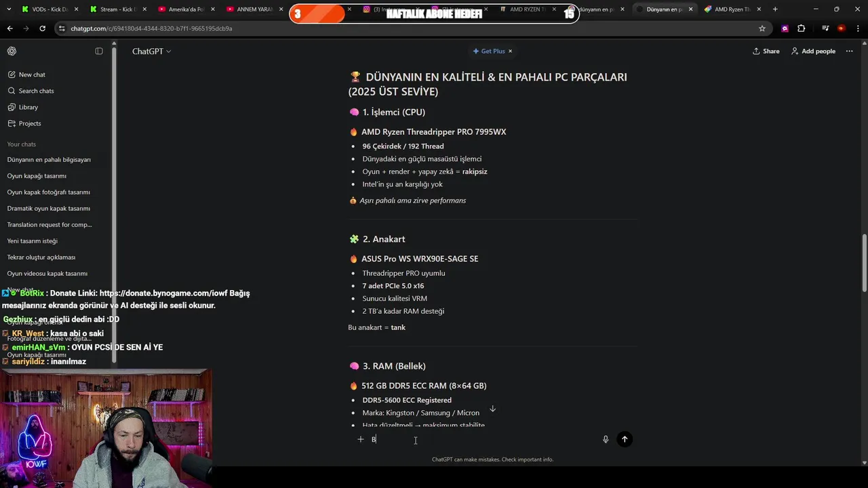The height and width of the screenshot is (488, 868).
Task: Click the purple extension icon beside the star
Action: pyautogui.click(x=785, y=28)
